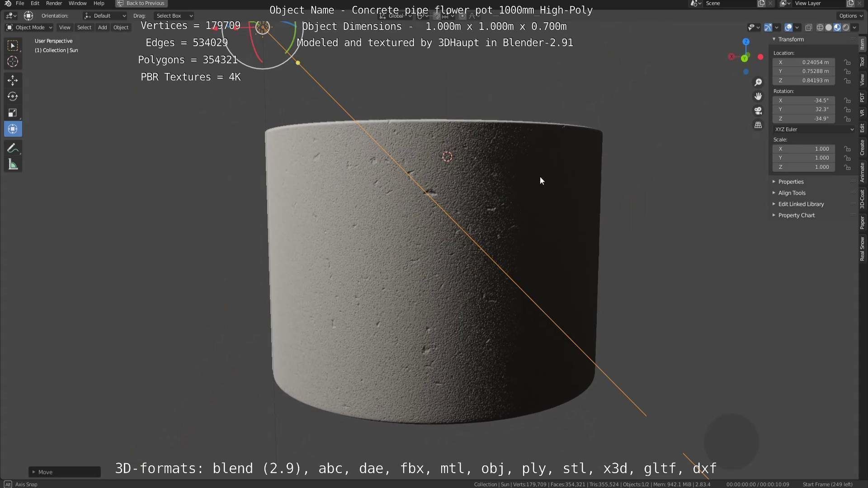Activate the Cursor tool
This screenshot has height=488, width=868.
[x=13, y=61]
